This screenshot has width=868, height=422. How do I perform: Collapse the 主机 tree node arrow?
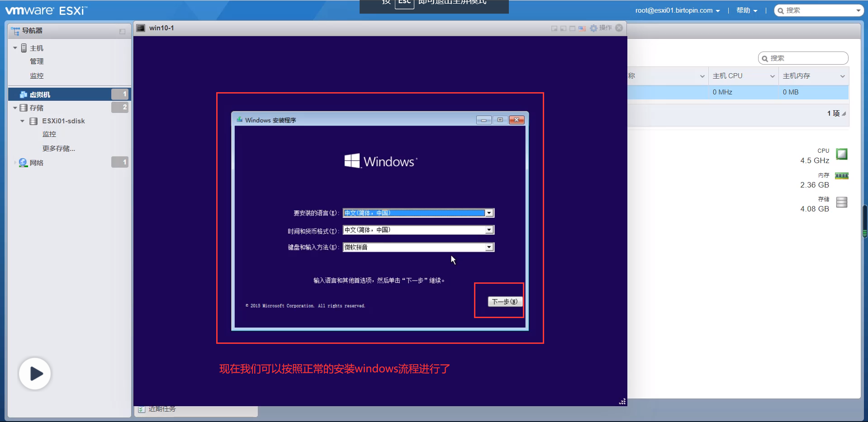pyautogui.click(x=15, y=48)
